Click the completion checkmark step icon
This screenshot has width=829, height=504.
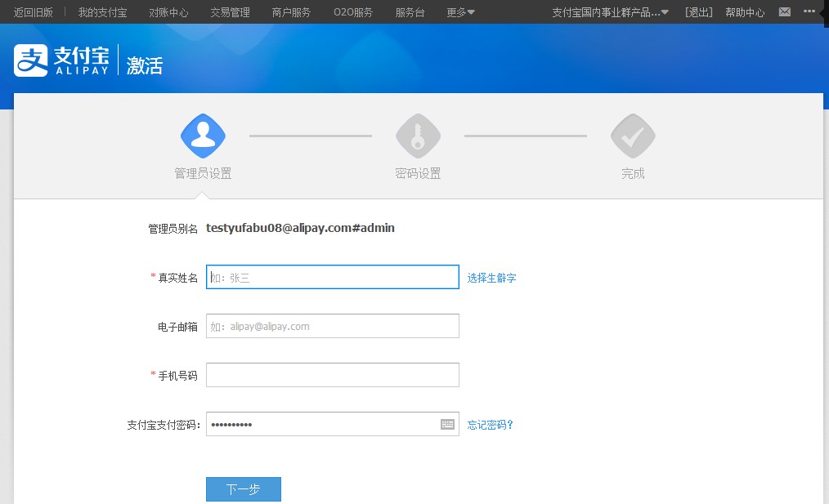coord(633,136)
